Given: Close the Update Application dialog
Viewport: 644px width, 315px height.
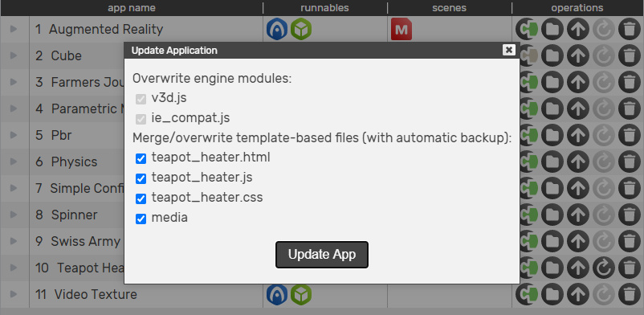Looking at the screenshot, I should point(509,50).
